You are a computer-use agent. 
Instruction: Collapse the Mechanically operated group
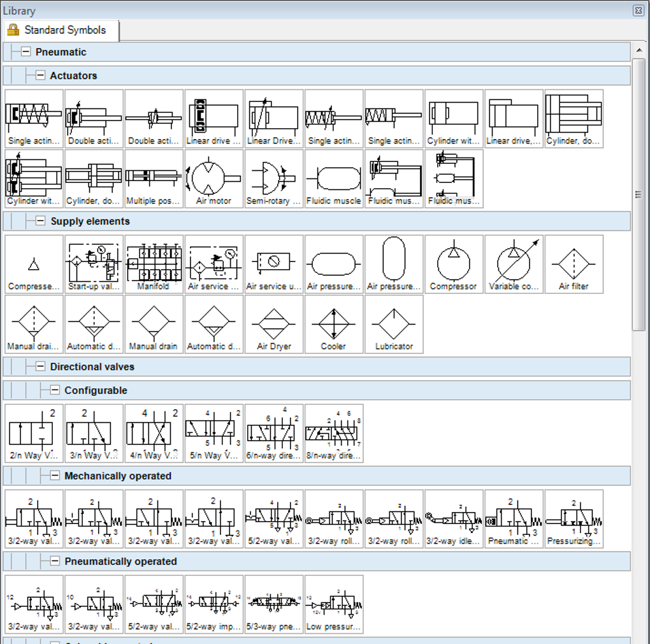point(55,476)
